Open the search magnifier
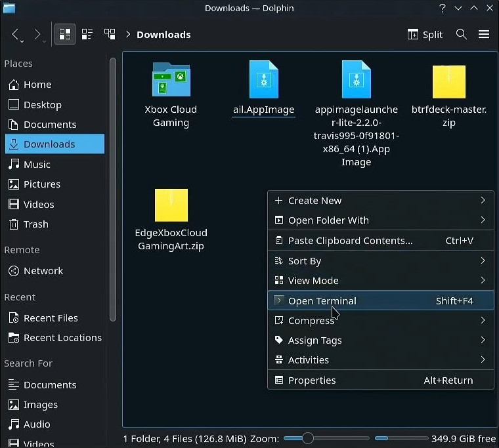The image size is (499, 448). pos(462,34)
